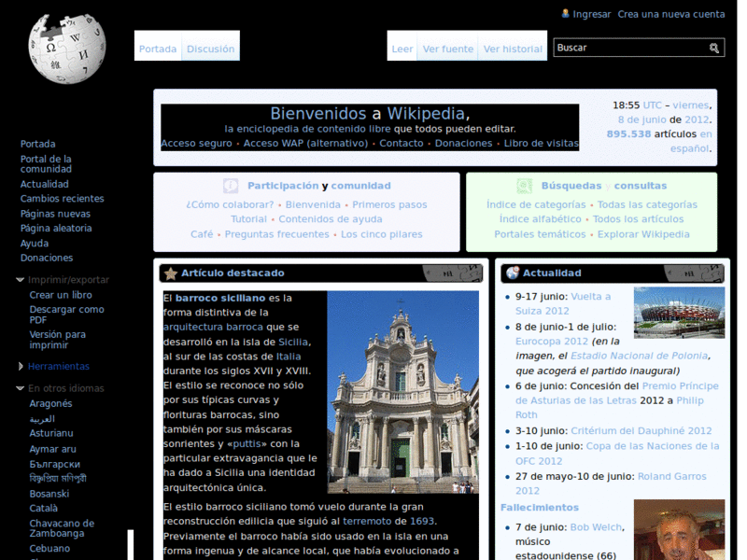Open the ¿Cómo colaborar? link

230,204
